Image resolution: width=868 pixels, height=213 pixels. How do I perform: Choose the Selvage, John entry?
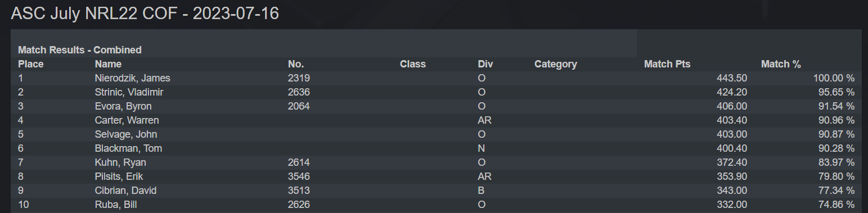coord(126,134)
